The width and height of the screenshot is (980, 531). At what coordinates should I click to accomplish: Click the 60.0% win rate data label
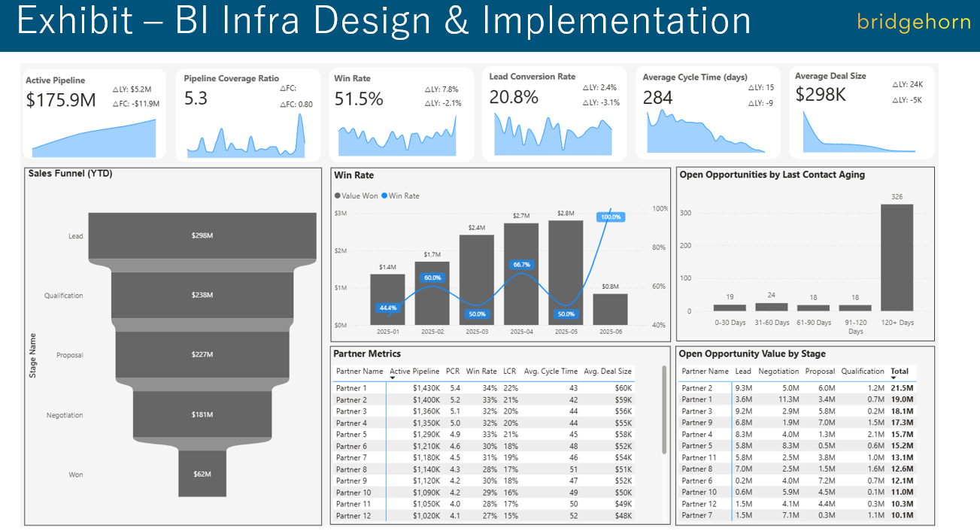(432, 278)
